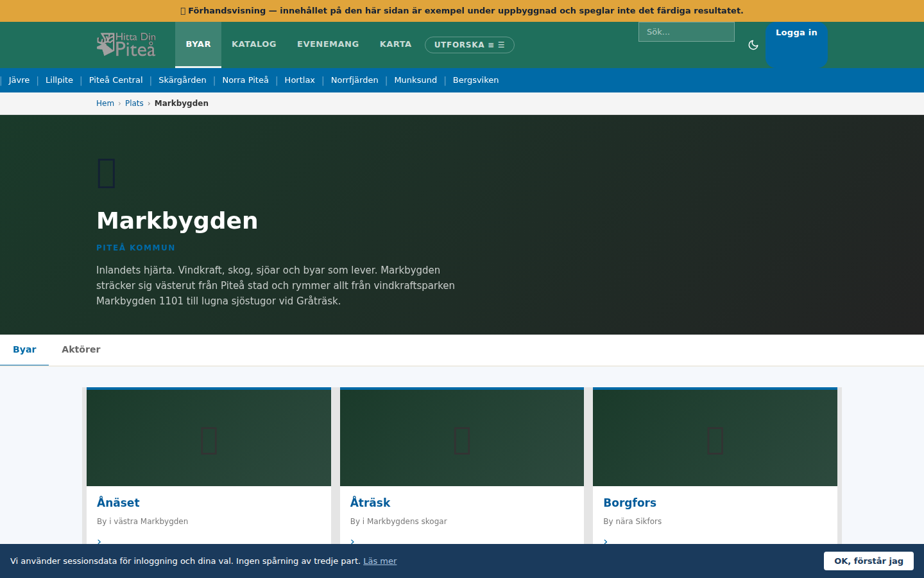
Task: Open the Läs mer cookie link
Action: [380, 561]
